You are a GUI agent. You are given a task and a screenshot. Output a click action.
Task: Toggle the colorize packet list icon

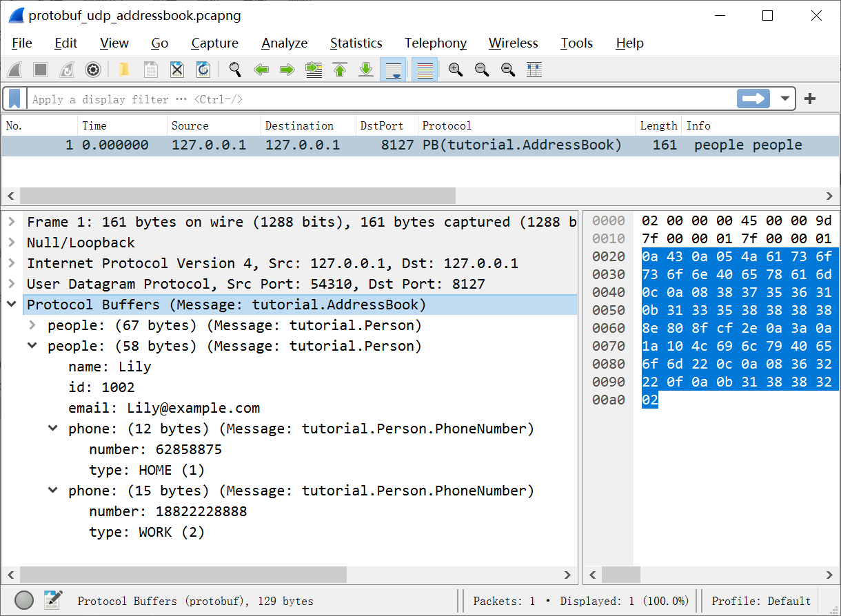[425, 69]
